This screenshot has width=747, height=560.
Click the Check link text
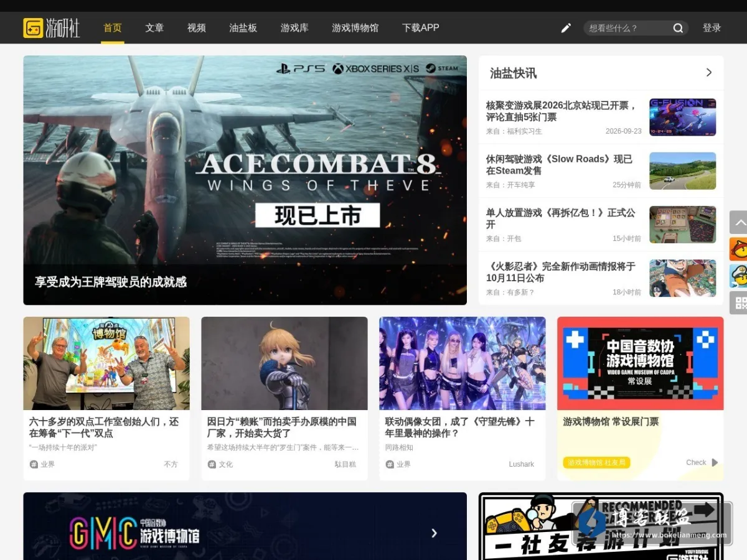pos(696,462)
